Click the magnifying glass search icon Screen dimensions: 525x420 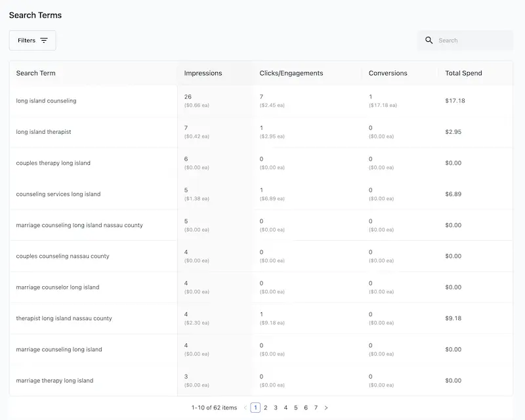pyautogui.click(x=429, y=40)
